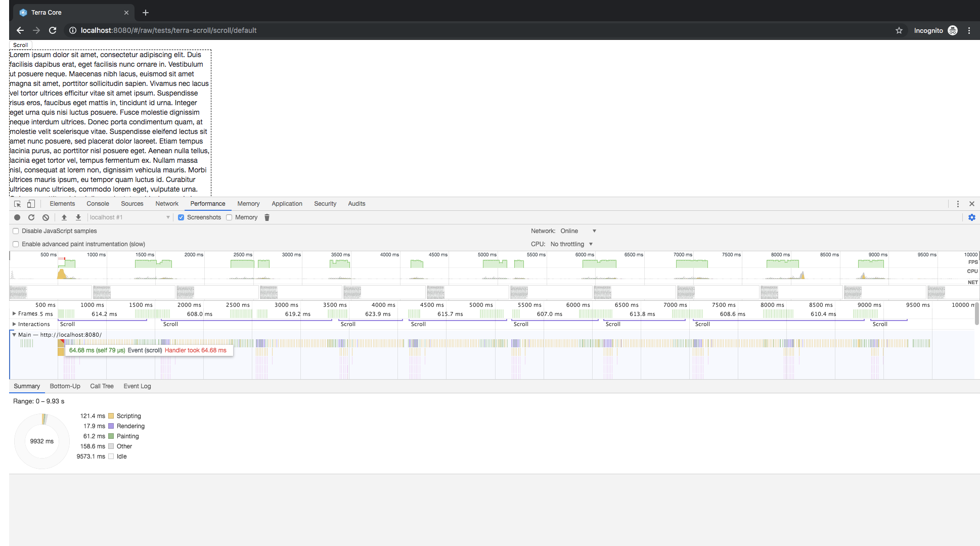Click the Scripting yellow legend swatch
This screenshot has width=980, height=546.
tap(111, 416)
